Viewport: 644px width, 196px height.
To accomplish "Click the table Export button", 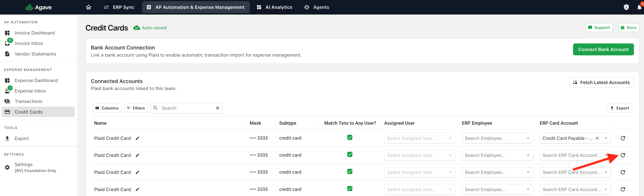I will coord(620,108).
